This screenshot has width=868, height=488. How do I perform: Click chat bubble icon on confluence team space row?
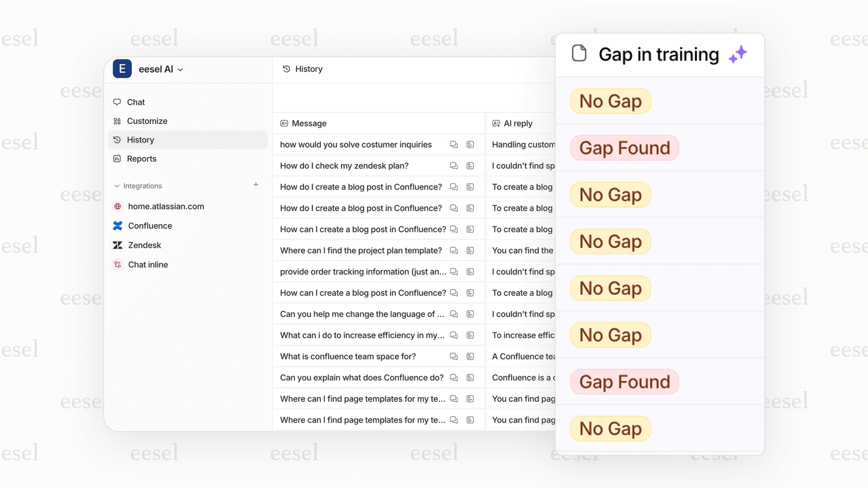click(x=454, y=356)
